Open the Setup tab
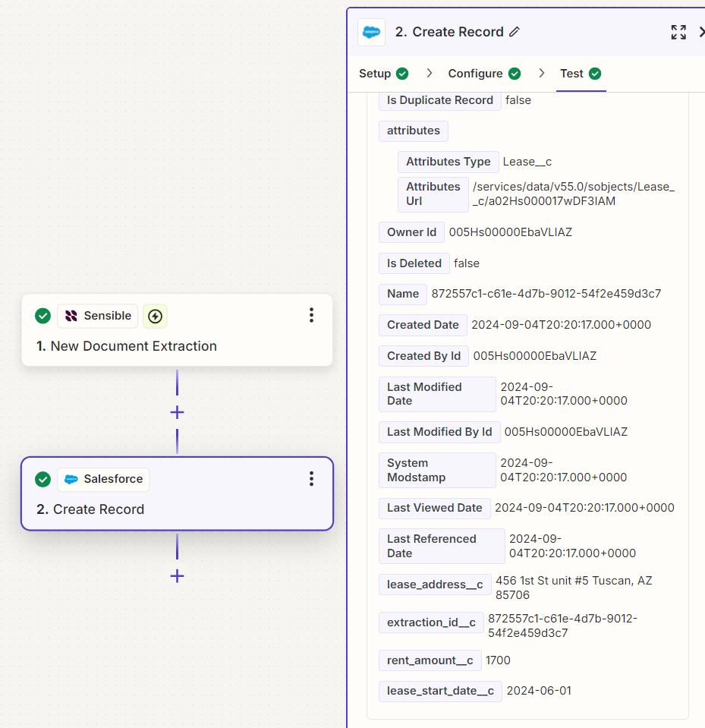This screenshot has width=705, height=728. click(375, 74)
